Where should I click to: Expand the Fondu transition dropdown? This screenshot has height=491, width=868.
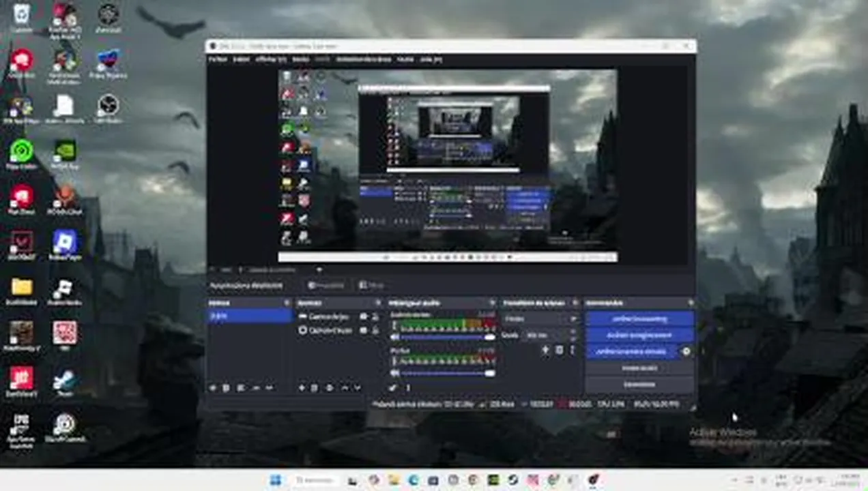pos(540,318)
